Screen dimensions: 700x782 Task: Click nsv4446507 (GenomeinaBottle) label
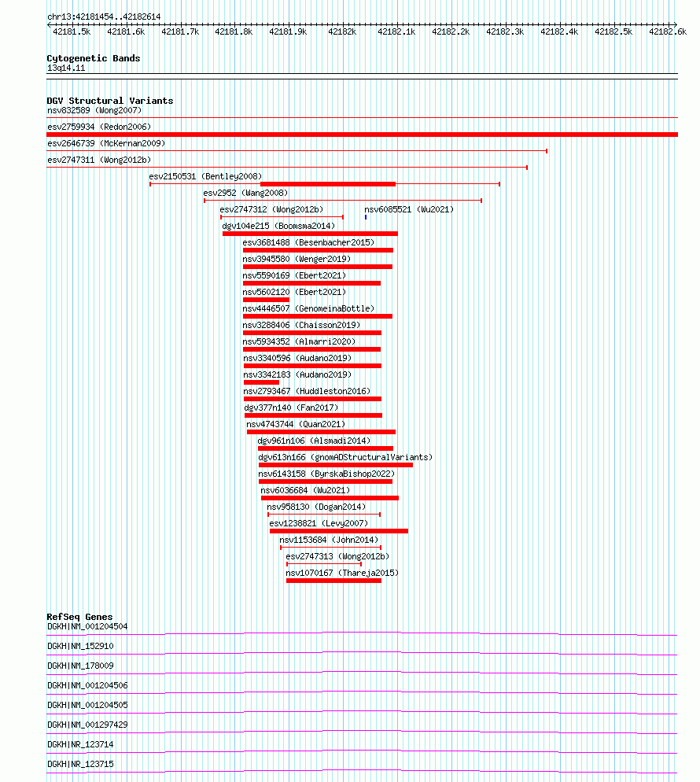[x=308, y=308]
